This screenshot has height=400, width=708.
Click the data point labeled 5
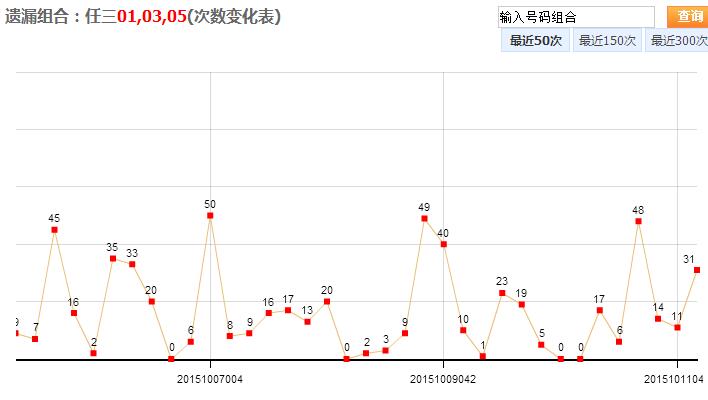pos(541,345)
